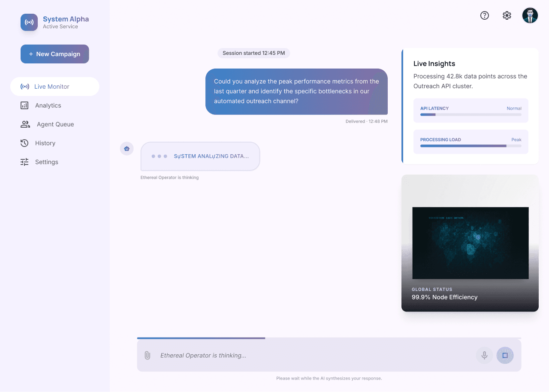Viewport: 549px width, 392px height.
Task: Go to Settings in the sidebar
Action: point(46,162)
